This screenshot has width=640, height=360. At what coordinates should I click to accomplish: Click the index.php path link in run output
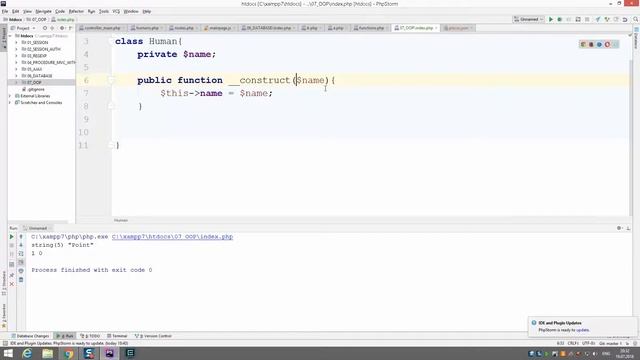[172, 237]
